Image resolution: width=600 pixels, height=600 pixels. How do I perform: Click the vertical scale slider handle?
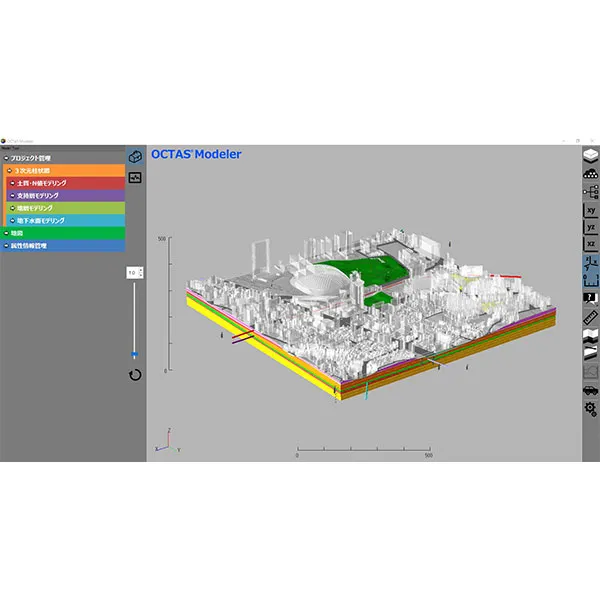pos(135,354)
